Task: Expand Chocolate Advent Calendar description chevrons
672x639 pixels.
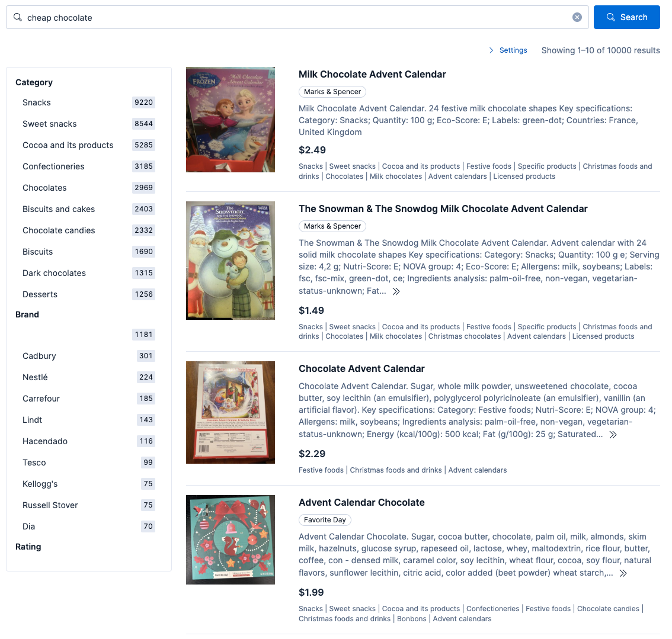Action: click(x=613, y=435)
